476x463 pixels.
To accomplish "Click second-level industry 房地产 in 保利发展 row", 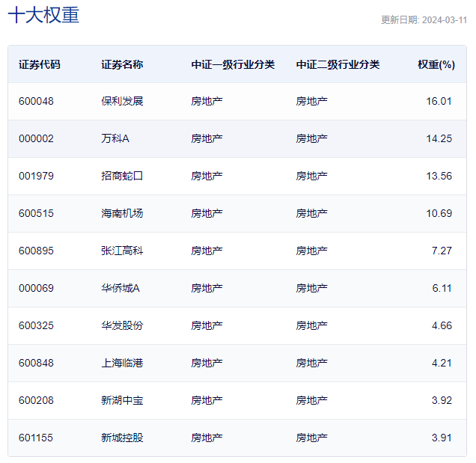I will pyautogui.click(x=312, y=101).
